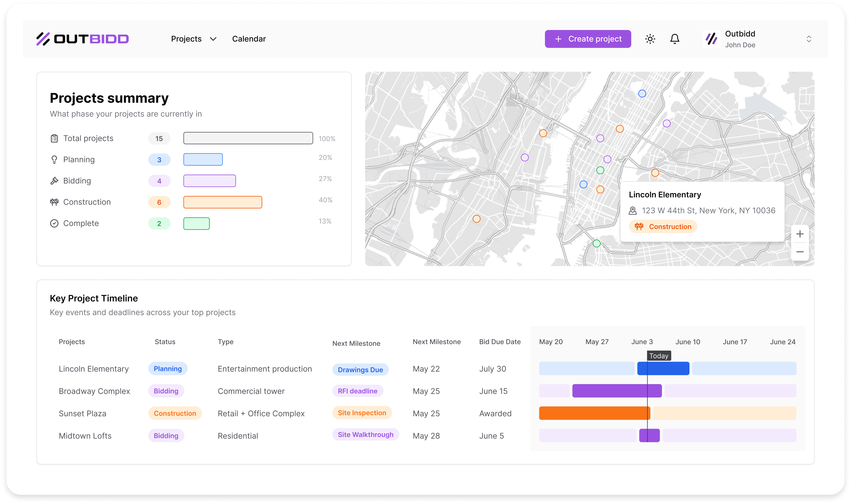Click the green Complete progress bar
Screen dimensions: 851x504
pyautogui.click(x=196, y=224)
